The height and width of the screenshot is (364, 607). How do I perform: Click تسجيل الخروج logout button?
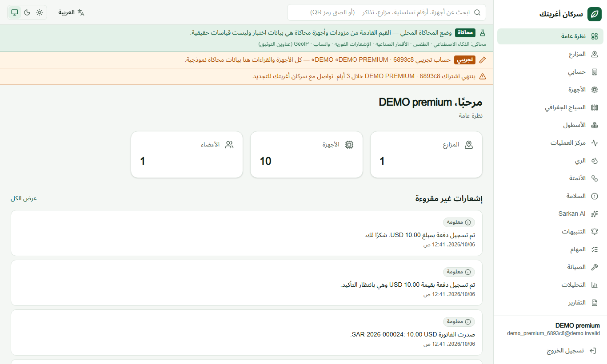(550, 351)
